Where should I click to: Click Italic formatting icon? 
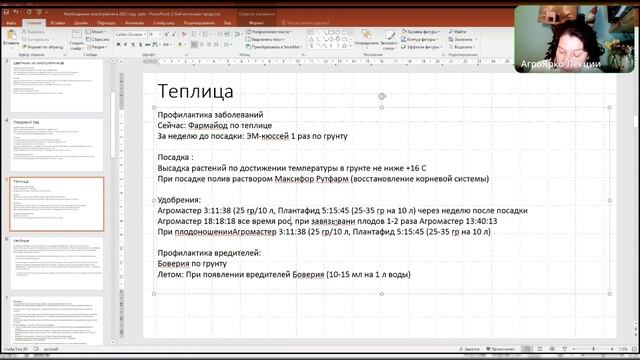125,44
